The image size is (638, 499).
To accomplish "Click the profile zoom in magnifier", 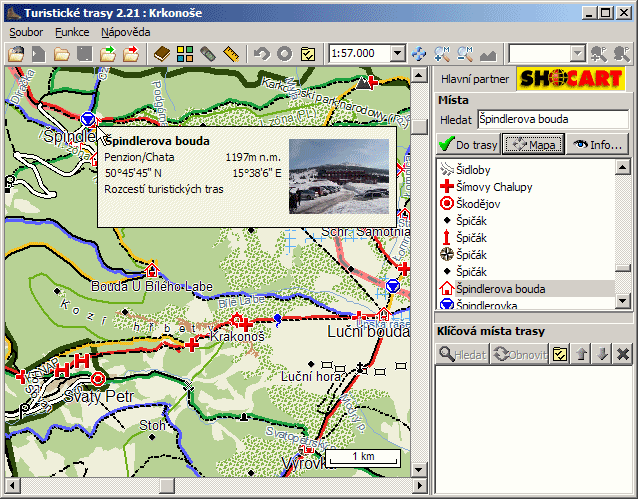I will (599, 54).
